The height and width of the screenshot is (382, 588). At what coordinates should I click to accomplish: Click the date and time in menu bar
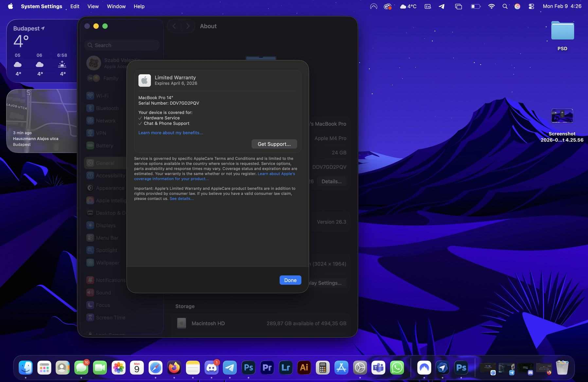point(562,6)
